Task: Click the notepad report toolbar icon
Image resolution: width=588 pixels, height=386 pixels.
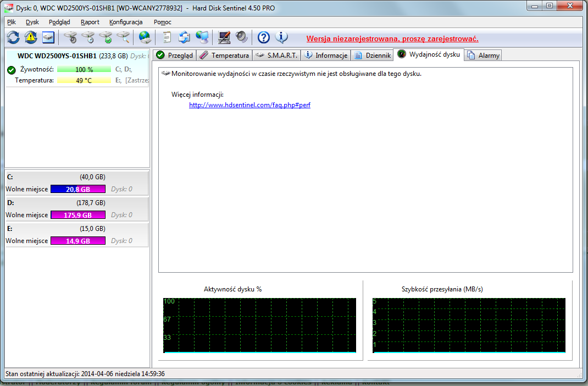Action: (x=167, y=37)
